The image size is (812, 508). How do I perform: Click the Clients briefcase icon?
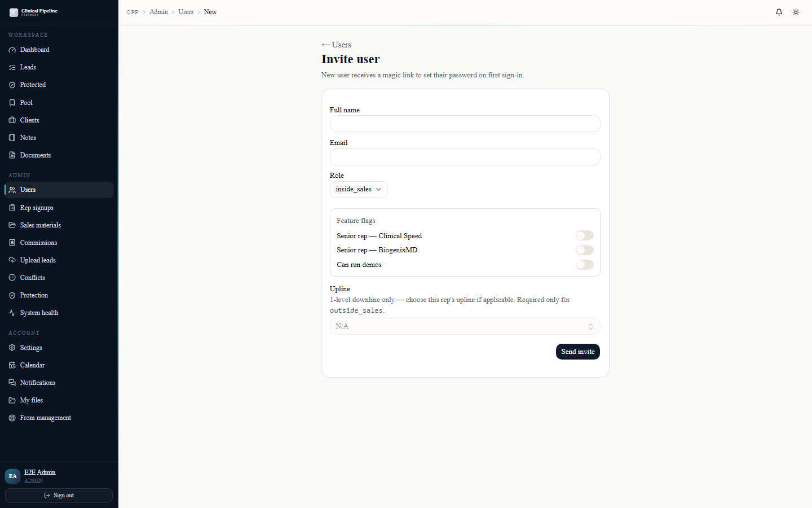point(12,120)
